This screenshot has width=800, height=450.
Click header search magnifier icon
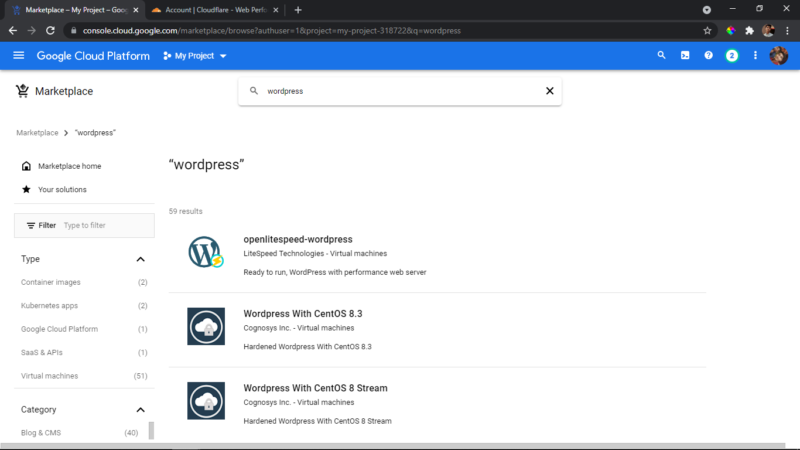[661, 56]
